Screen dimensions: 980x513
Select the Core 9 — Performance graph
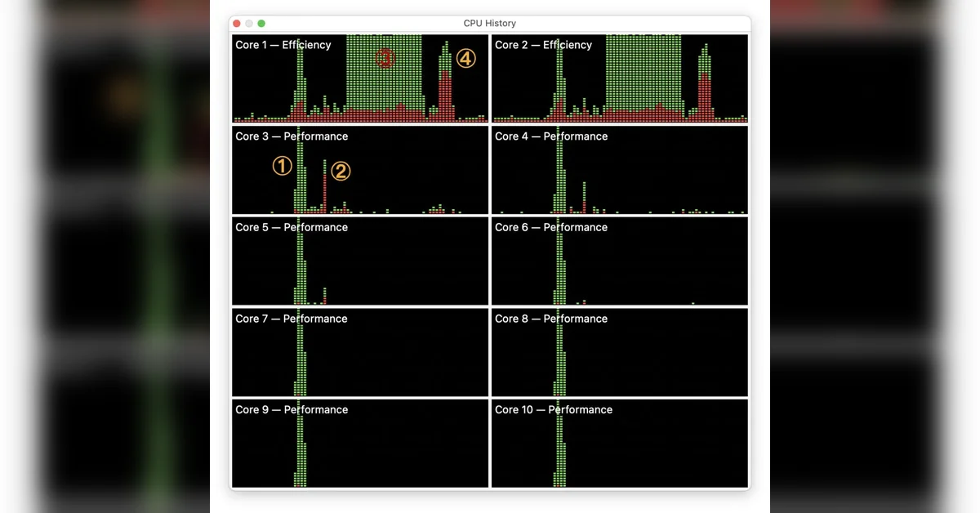click(360, 444)
